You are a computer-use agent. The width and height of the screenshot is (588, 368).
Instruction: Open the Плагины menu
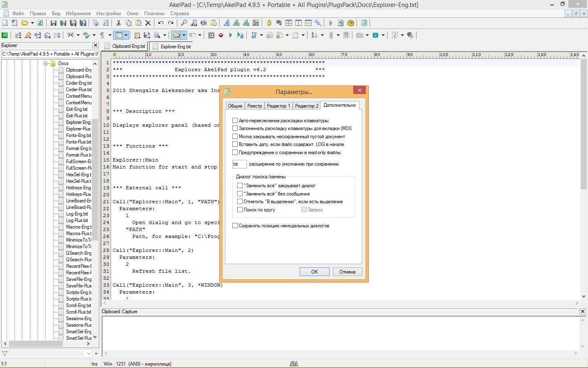pyautogui.click(x=154, y=13)
